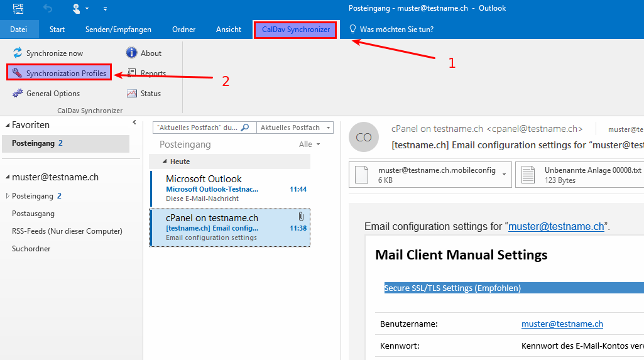Open the touch mode dropdown arrow

(87, 9)
